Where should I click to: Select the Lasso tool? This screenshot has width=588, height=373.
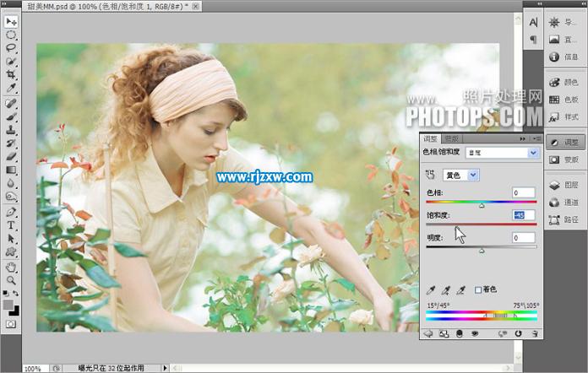[x=12, y=48]
